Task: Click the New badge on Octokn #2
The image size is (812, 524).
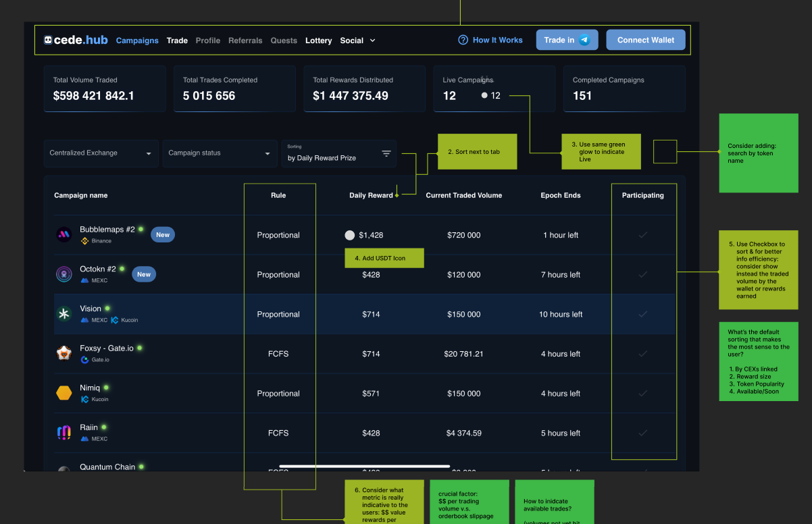Action: [144, 274]
